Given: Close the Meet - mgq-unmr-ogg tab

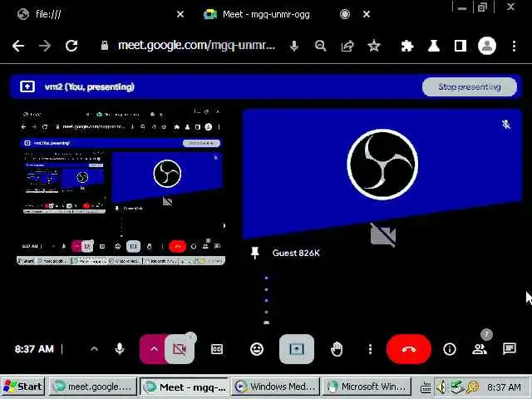Looking at the screenshot, I should click(367, 14).
